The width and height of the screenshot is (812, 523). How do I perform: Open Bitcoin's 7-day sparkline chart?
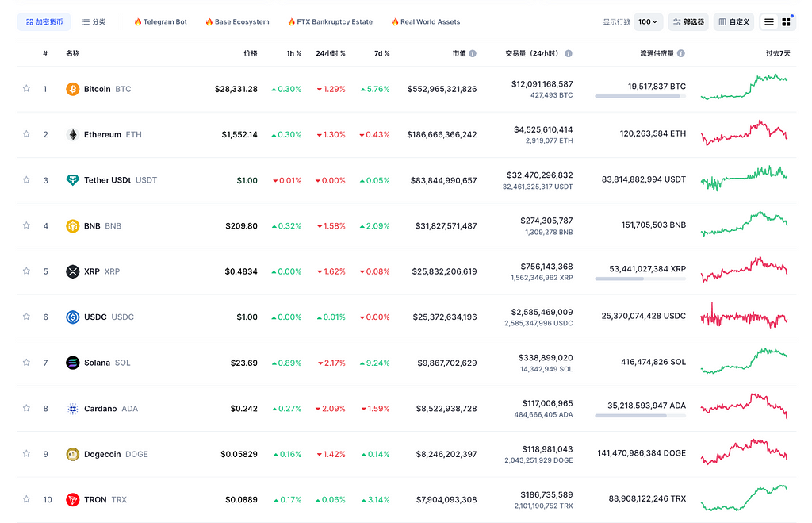[x=744, y=87]
